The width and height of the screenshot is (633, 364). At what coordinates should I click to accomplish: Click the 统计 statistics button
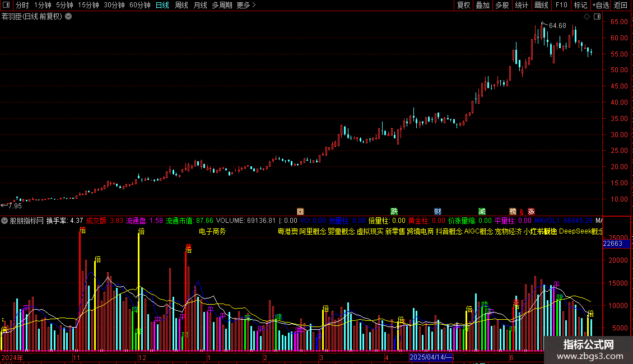pyautogui.click(x=522, y=5)
